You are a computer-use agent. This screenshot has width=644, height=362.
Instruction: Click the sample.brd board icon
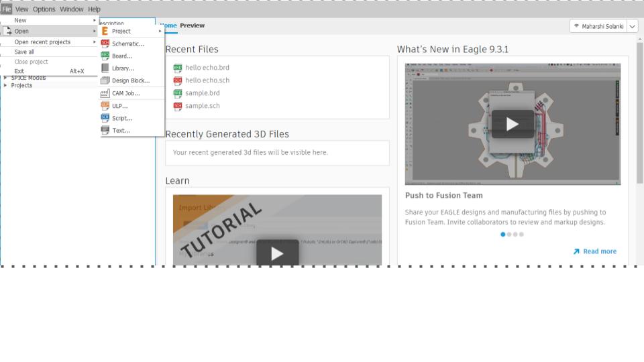point(177,93)
